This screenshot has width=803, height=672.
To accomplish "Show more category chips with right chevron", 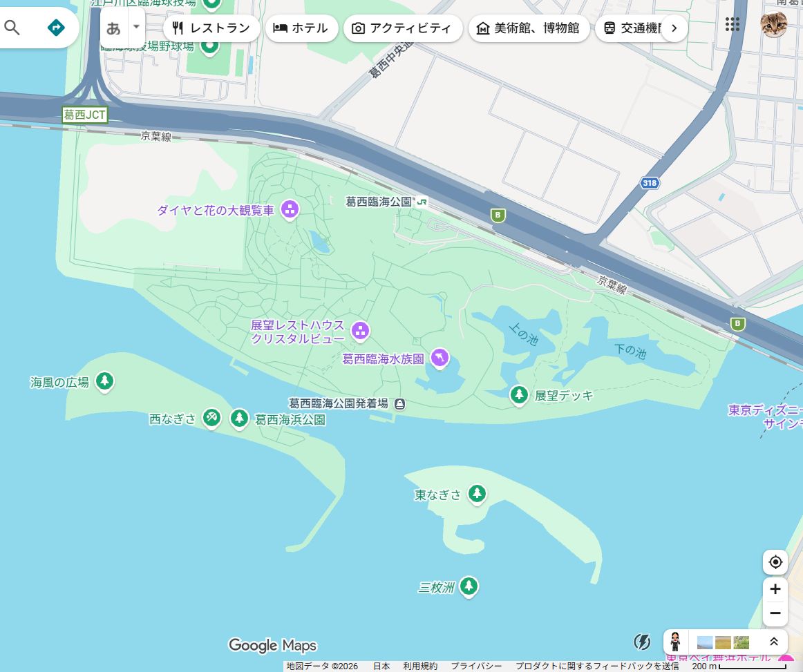I will click(x=674, y=28).
